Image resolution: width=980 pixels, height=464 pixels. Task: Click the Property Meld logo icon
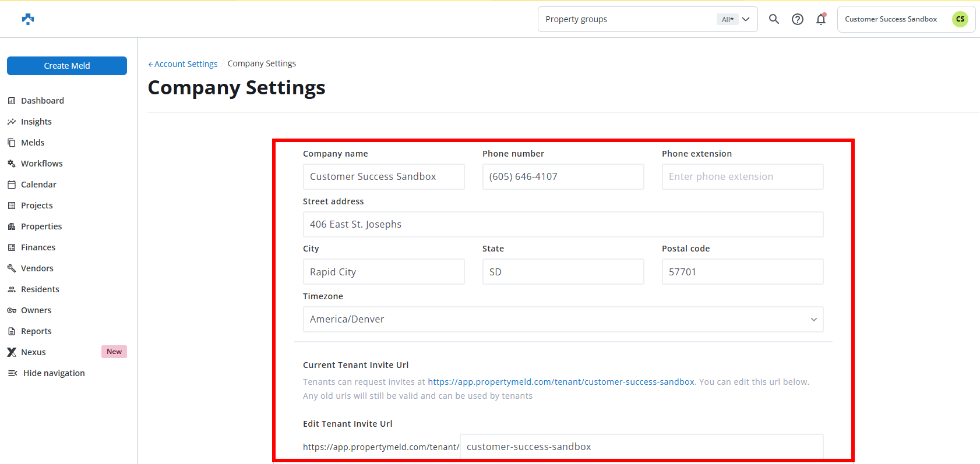pos(27,19)
